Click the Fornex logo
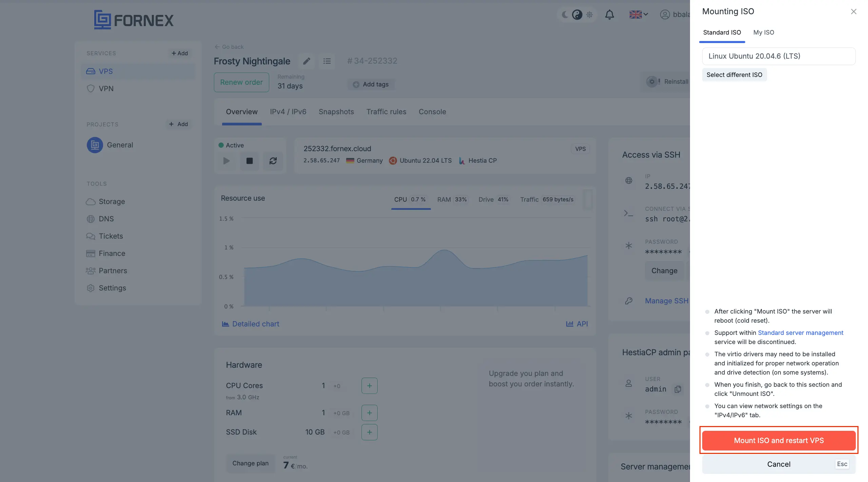This screenshot has height=482, width=868. pos(134,20)
